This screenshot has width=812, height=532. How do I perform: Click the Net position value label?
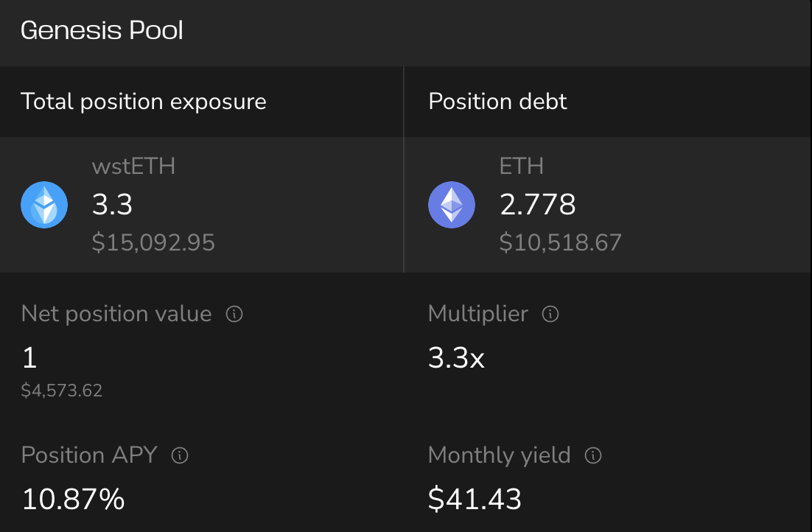[x=116, y=315]
